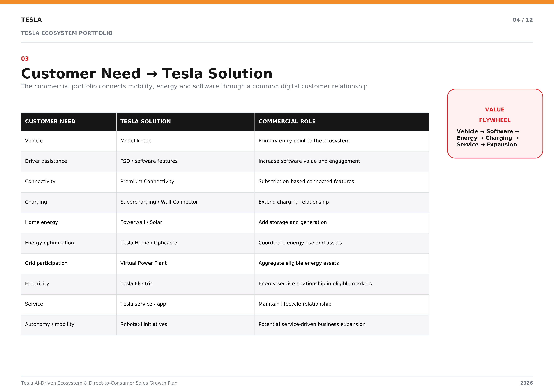This screenshot has height=392, width=554.
Task: Click the Virtual Power Plant cell
Action: [186, 264]
